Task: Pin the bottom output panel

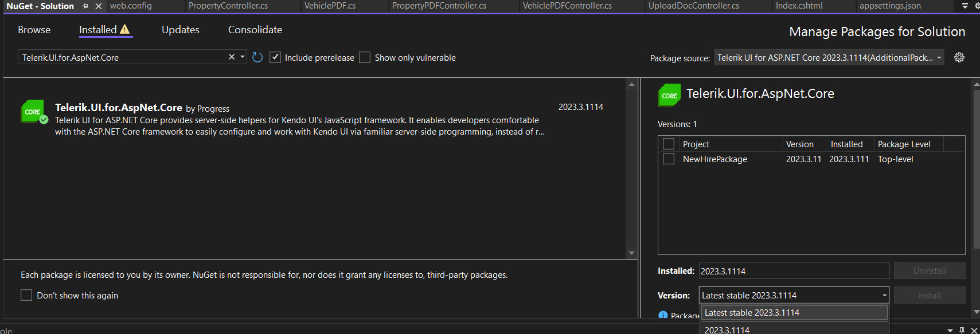Action: tap(962, 330)
